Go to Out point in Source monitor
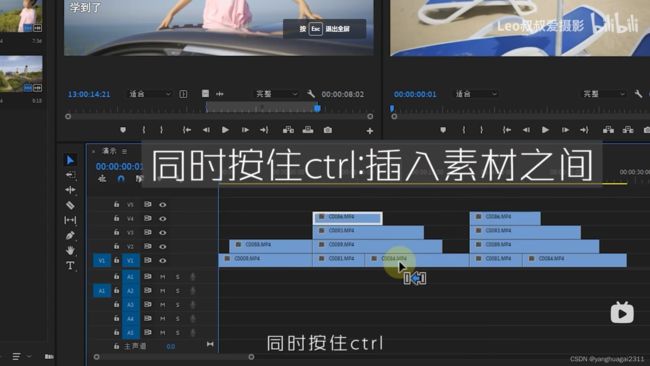 click(x=264, y=130)
